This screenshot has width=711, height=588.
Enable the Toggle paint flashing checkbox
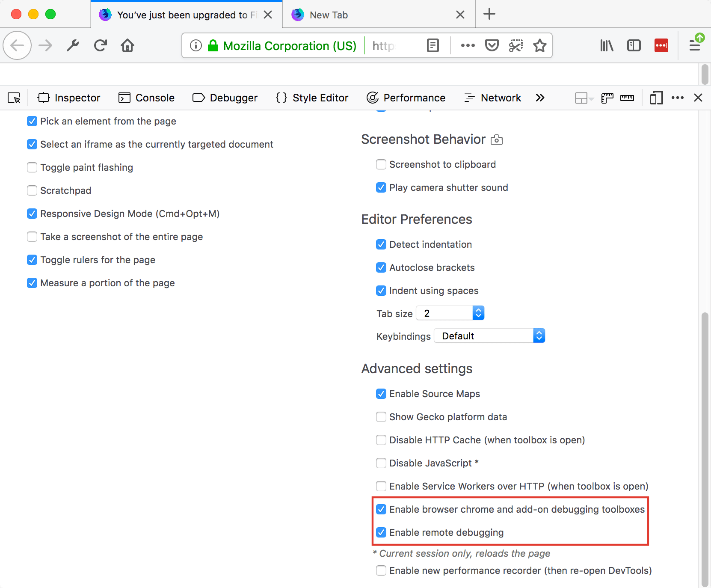(32, 167)
